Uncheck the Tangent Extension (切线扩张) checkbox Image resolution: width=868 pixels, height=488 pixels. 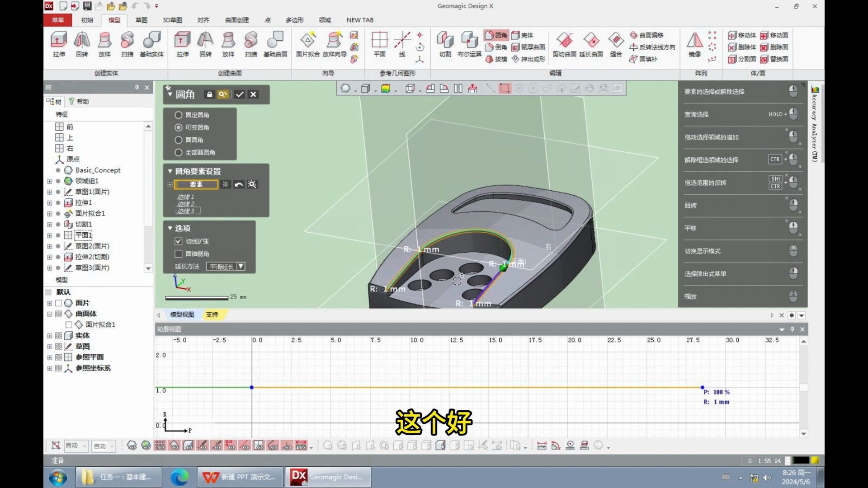[179, 241]
